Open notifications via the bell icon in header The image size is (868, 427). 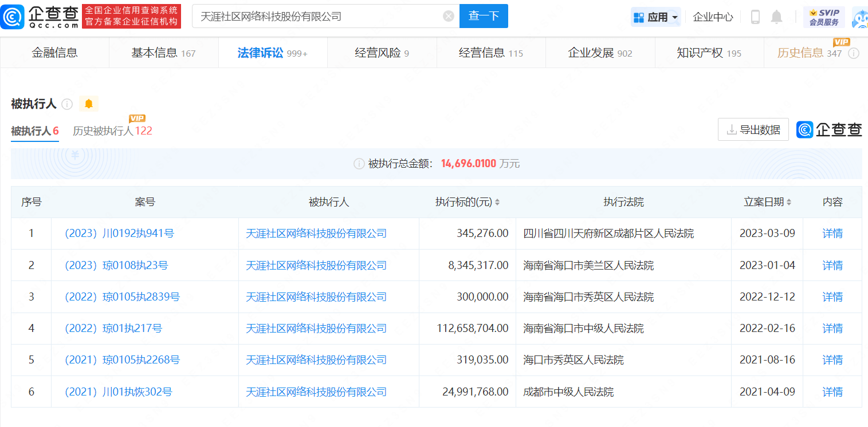pyautogui.click(x=776, y=17)
